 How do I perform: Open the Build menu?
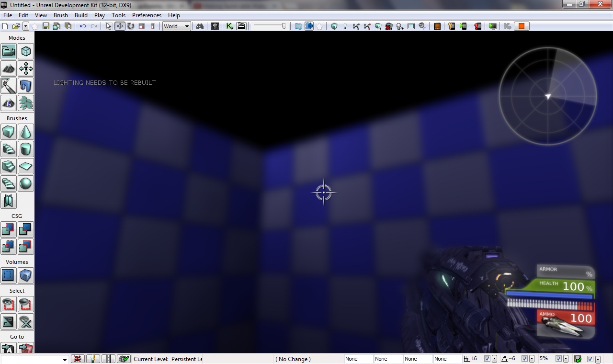pos(81,15)
